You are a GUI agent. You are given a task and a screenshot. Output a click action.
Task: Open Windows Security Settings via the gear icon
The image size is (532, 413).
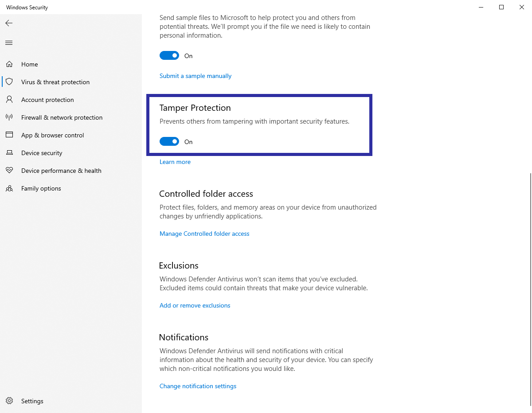pyautogui.click(x=9, y=401)
